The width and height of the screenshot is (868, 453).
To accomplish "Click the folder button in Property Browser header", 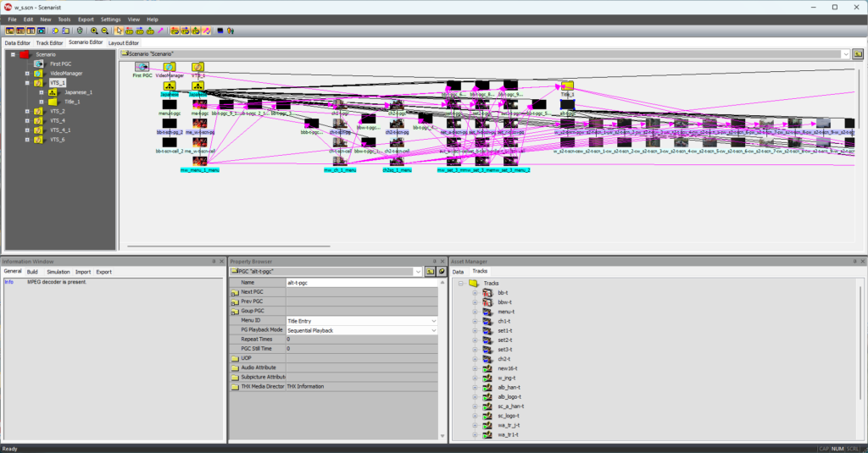I will 430,272.
